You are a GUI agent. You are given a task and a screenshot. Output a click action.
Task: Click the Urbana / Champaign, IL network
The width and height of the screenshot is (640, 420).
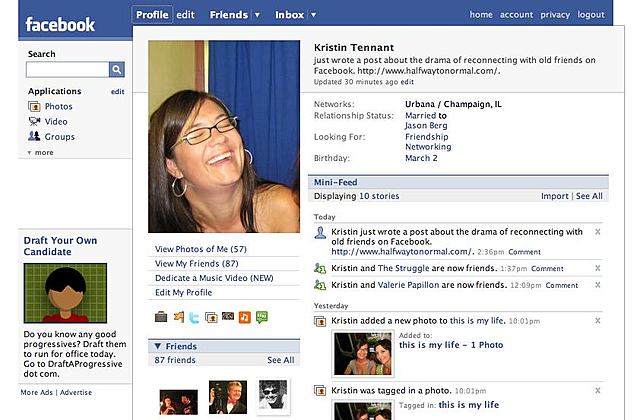click(453, 104)
